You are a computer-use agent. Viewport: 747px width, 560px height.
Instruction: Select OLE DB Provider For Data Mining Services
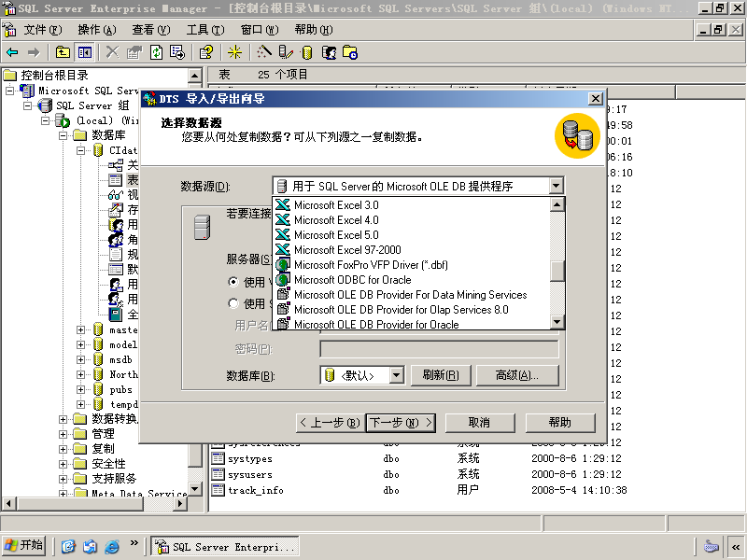(411, 295)
